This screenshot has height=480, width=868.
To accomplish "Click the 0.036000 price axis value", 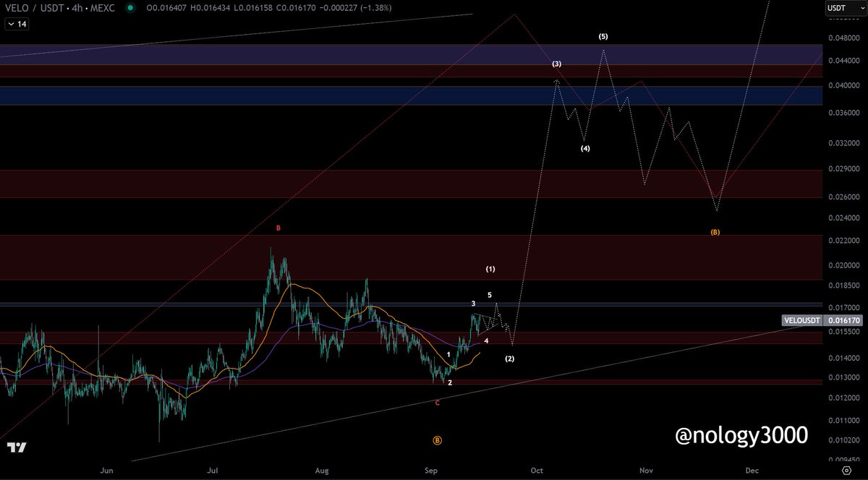I will 845,113.
